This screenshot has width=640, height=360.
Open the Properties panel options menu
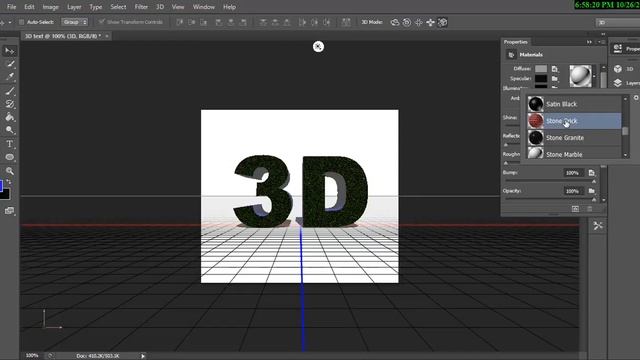(603, 42)
